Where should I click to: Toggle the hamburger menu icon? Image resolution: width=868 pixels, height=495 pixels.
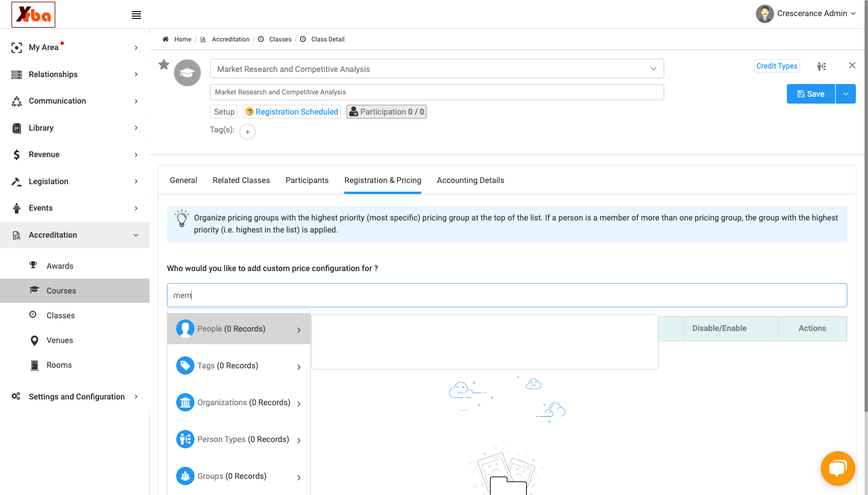coord(136,15)
